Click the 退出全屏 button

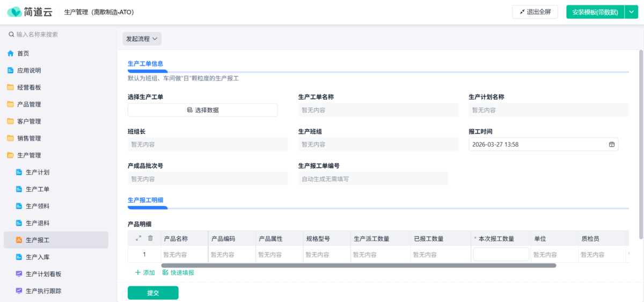(535, 12)
